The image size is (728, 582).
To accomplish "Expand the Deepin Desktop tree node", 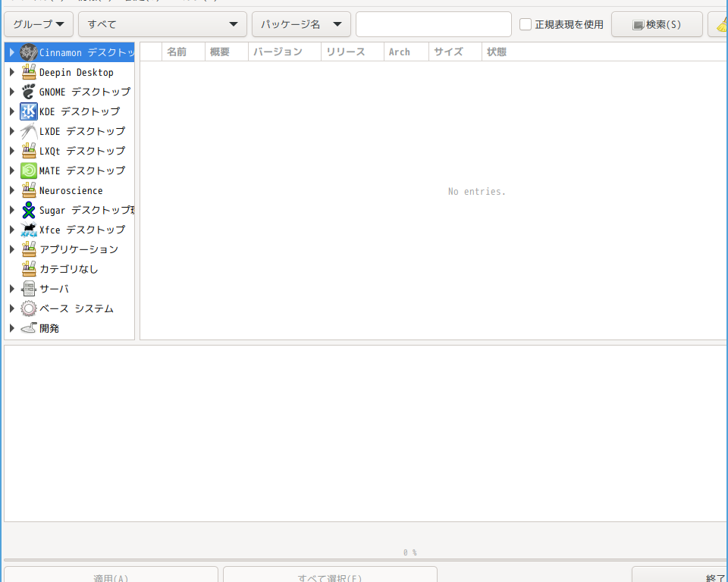I will click(12, 72).
